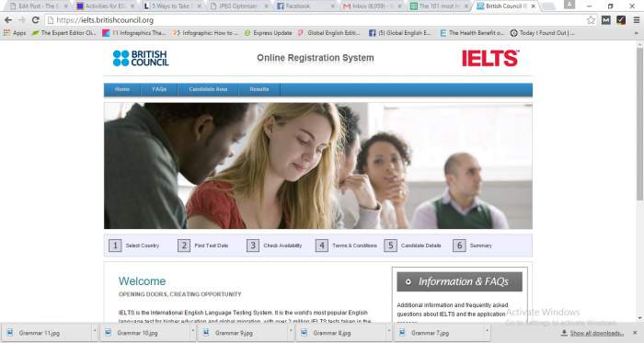
Task: Click the red IELTS logo
Action: (490, 58)
